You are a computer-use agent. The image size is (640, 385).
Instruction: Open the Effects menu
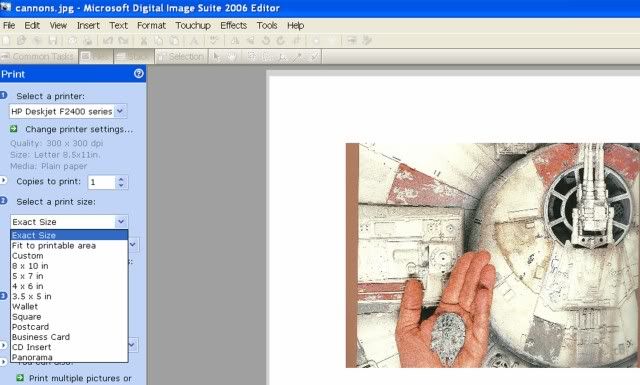tap(233, 25)
